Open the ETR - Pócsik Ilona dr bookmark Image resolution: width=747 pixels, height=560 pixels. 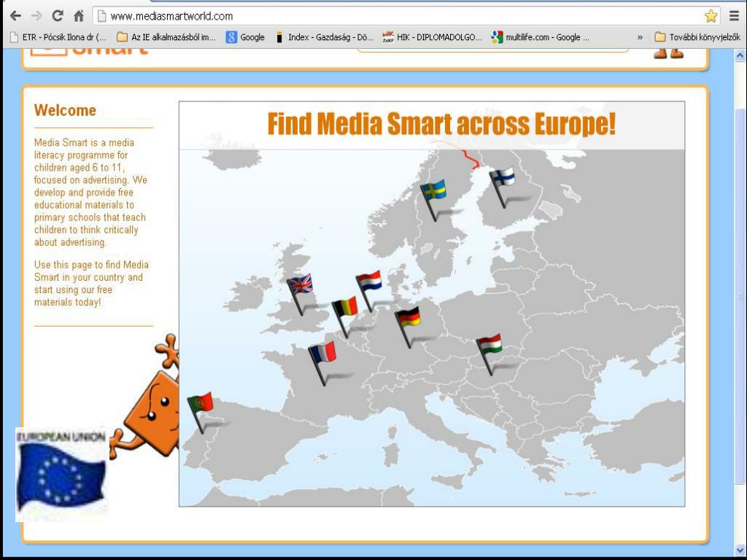(58, 37)
